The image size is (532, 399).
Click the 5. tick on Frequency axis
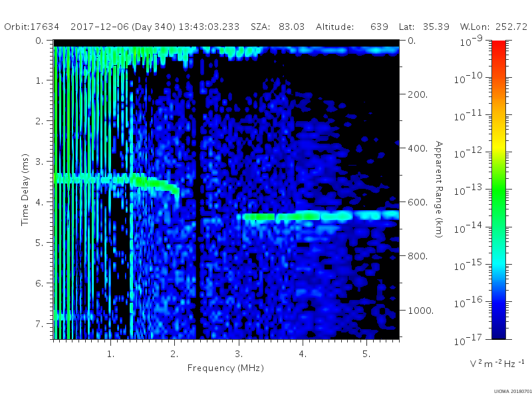366,354
